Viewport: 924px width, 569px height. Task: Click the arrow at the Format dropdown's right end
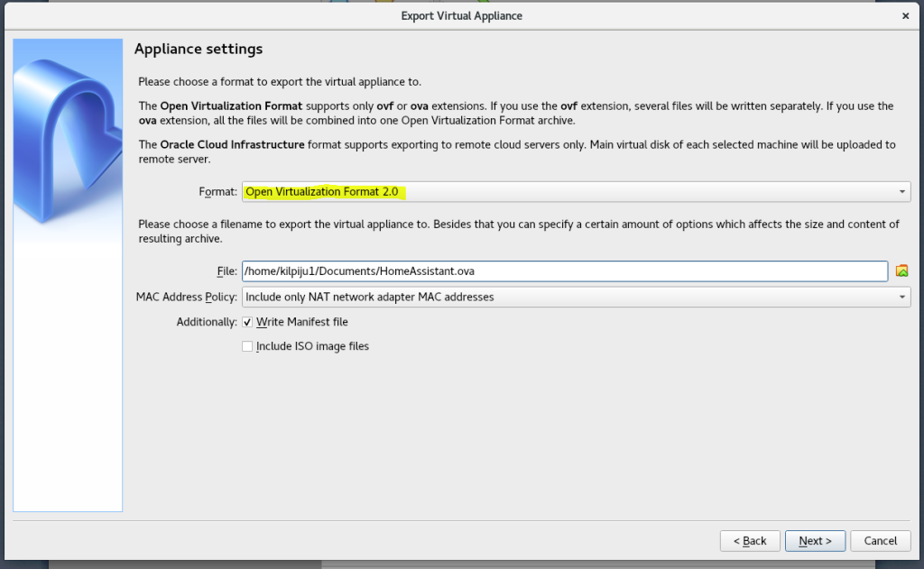(x=901, y=192)
